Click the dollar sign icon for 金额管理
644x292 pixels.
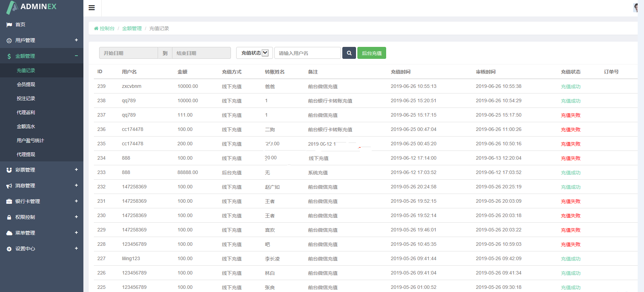[9, 56]
